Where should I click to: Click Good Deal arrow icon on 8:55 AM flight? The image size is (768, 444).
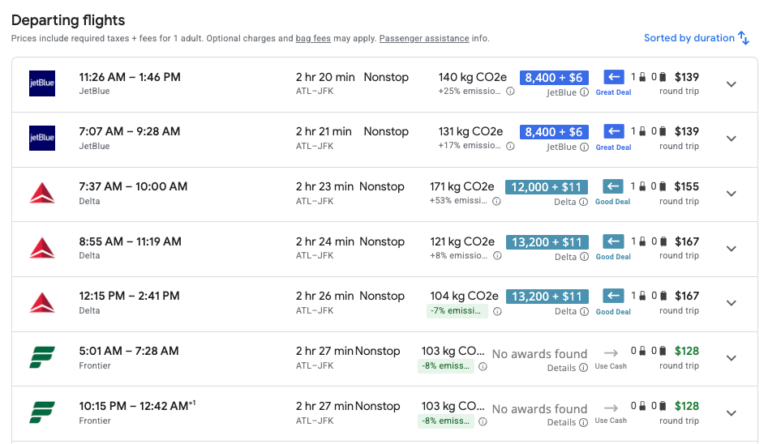pyautogui.click(x=613, y=242)
